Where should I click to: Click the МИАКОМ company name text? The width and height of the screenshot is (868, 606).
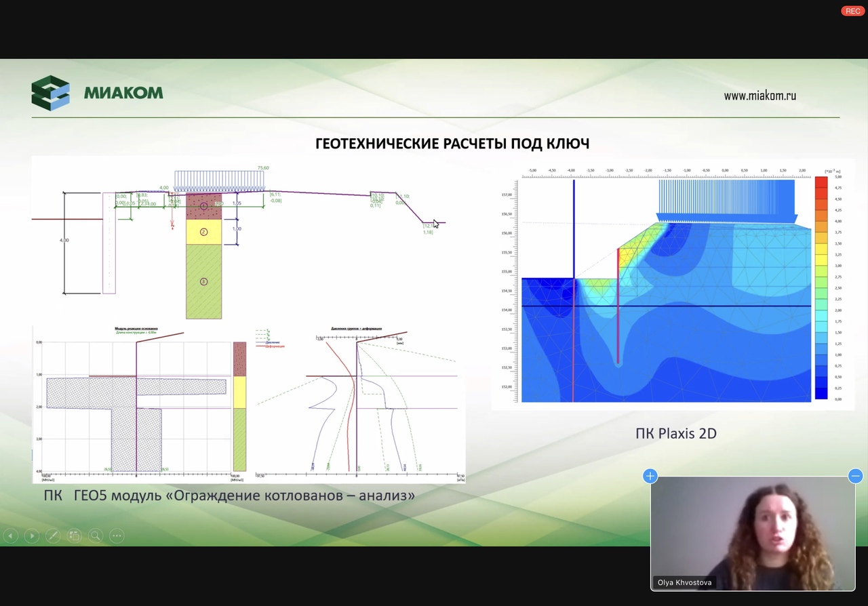coord(123,93)
